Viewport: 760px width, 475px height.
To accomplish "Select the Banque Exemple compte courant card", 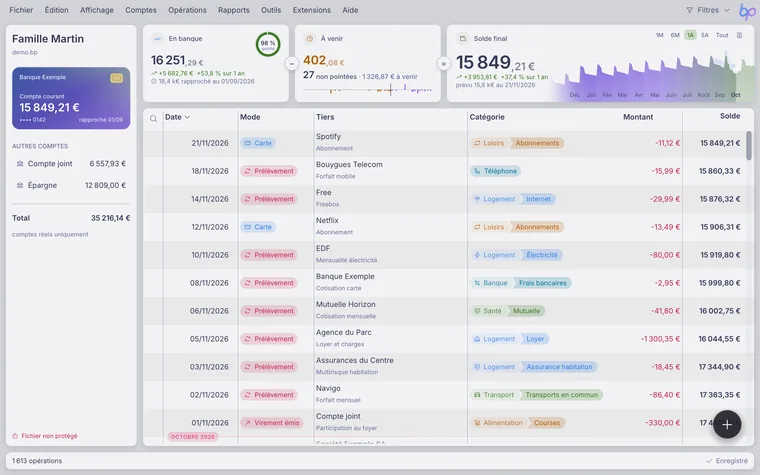I will click(x=71, y=98).
